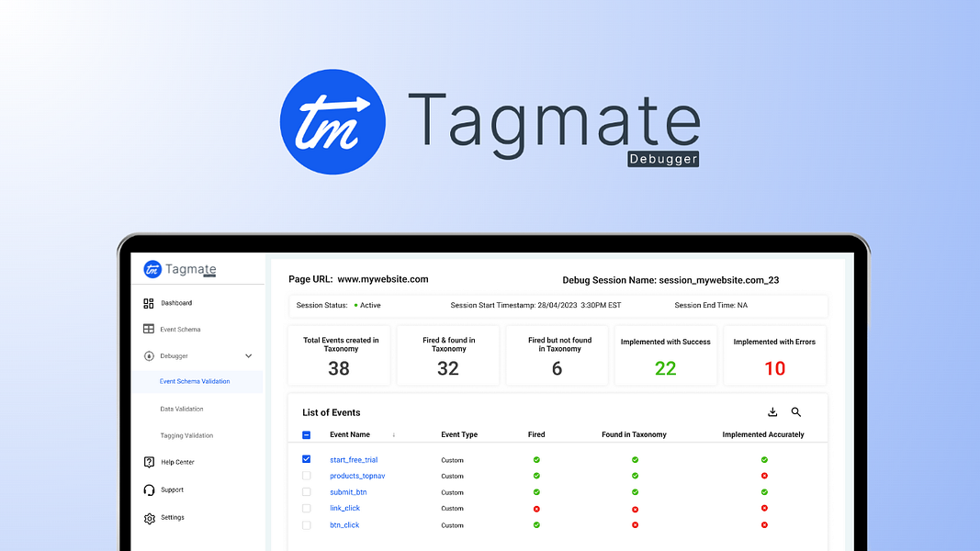Screen dimensions: 980x551
Task: Click the Support headset icon
Action: pyautogui.click(x=148, y=489)
